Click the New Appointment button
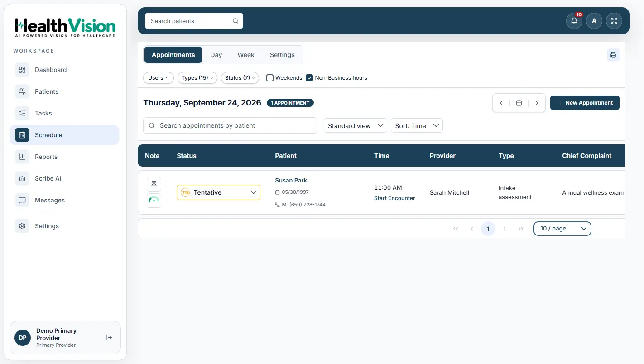Viewport: 644px width, 364px height. tap(585, 103)
